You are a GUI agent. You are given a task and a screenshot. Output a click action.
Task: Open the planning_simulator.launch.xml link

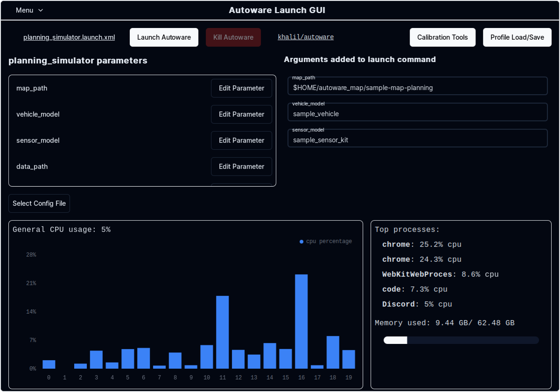[x=69, y=37]
